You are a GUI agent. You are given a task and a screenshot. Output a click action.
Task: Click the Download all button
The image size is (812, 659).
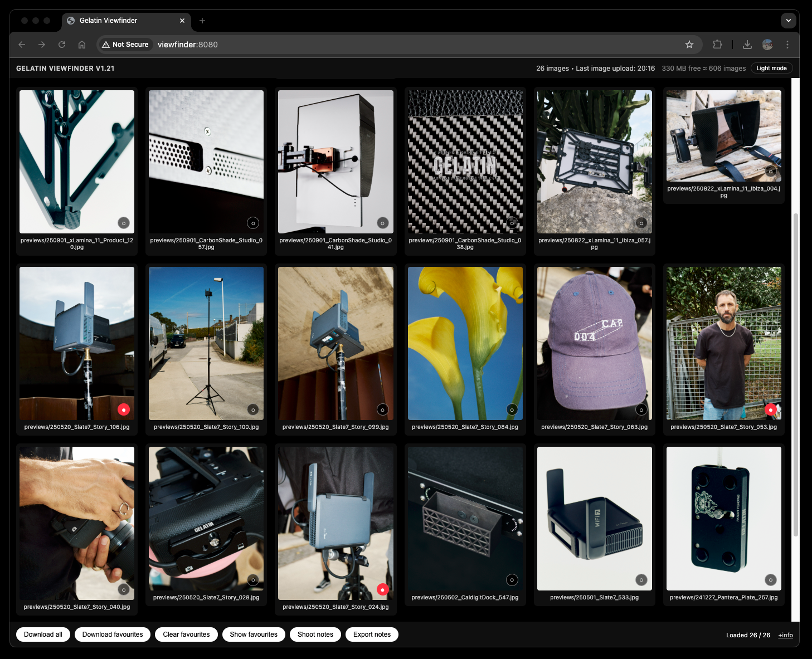43,634
